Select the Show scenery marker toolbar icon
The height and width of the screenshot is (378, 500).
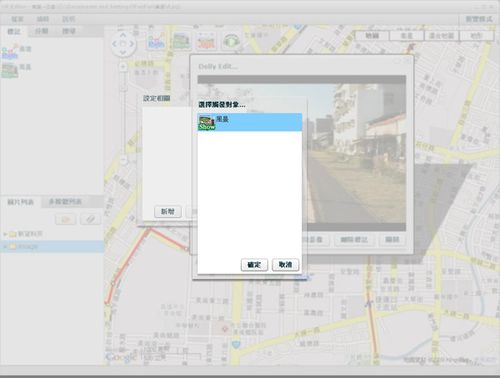[181, 41]
